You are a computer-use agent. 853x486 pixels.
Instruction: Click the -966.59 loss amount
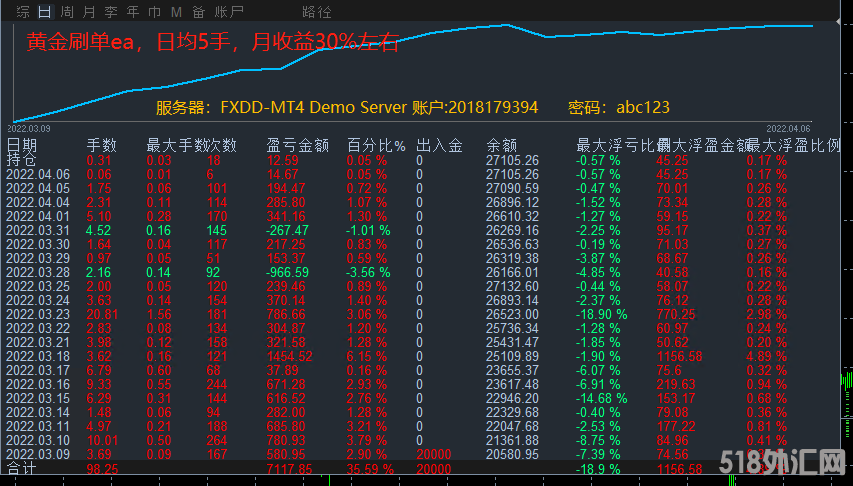click(287, 272)
